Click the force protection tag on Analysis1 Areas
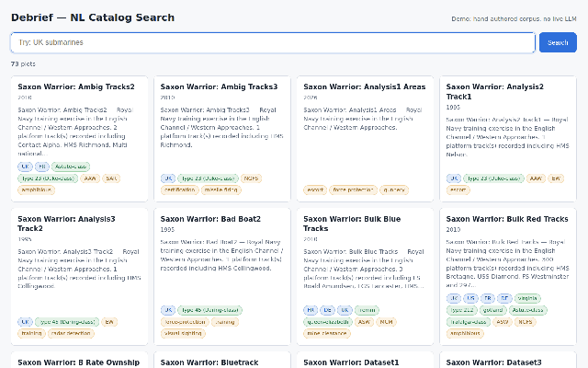Screen dimensions: 588x368 click(x=352, y=190)
